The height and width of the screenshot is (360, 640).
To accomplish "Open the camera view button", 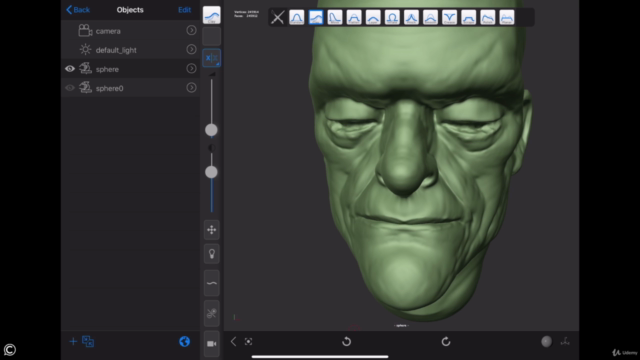I will click(212, 344).
